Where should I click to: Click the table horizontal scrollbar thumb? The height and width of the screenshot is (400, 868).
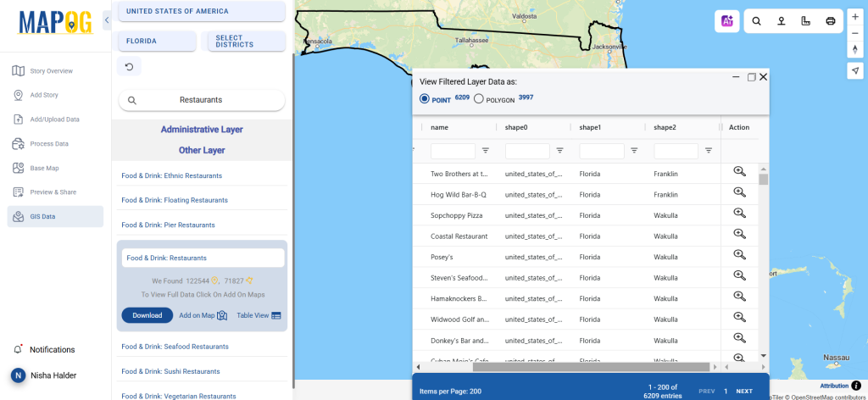pyautogui.click(x=591, y=367)
